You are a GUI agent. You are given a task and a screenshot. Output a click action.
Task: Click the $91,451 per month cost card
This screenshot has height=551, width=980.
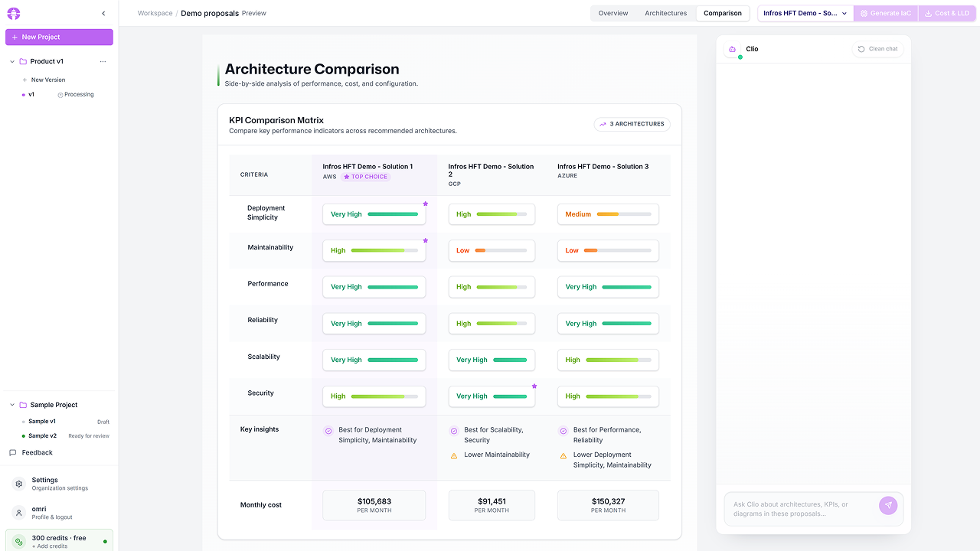click(x=492, y=505)
